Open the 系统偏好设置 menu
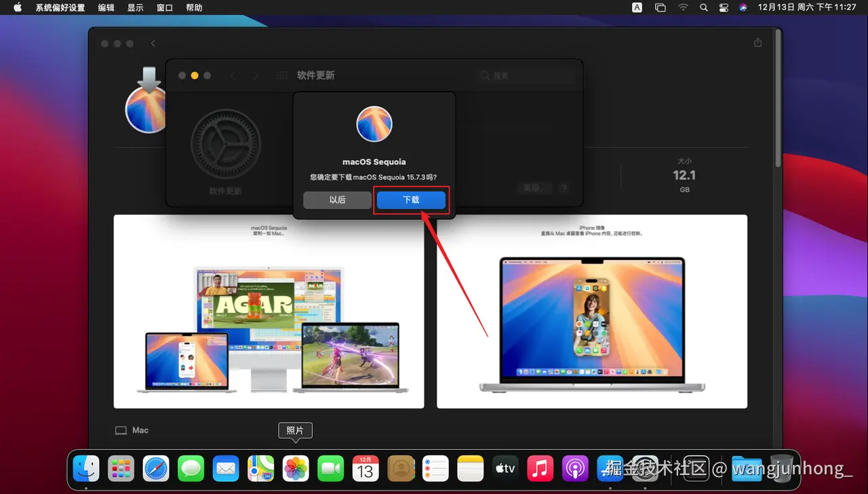 point(60,7)
